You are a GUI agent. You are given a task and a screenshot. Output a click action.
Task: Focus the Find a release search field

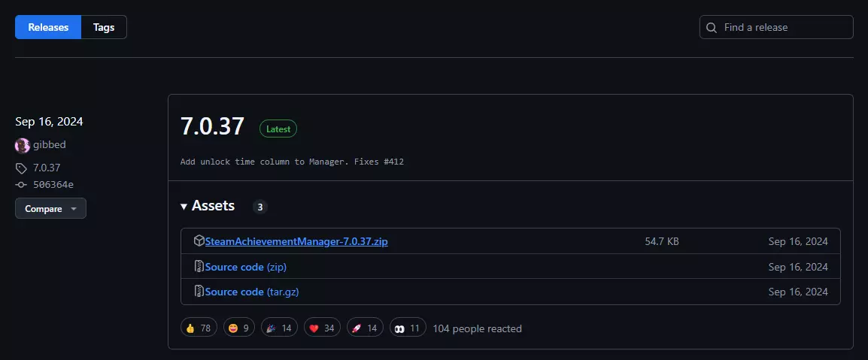[x=776, y=27]
